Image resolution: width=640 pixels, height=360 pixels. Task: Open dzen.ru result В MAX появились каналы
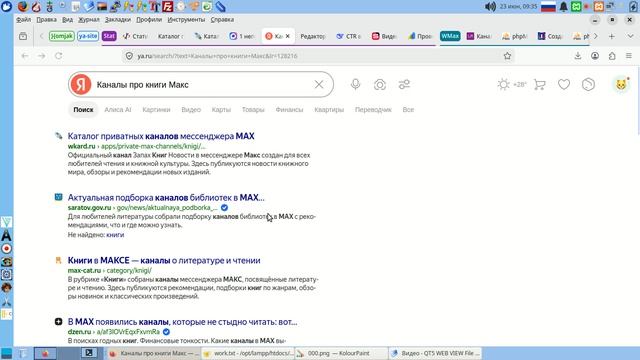coord(182,322)
